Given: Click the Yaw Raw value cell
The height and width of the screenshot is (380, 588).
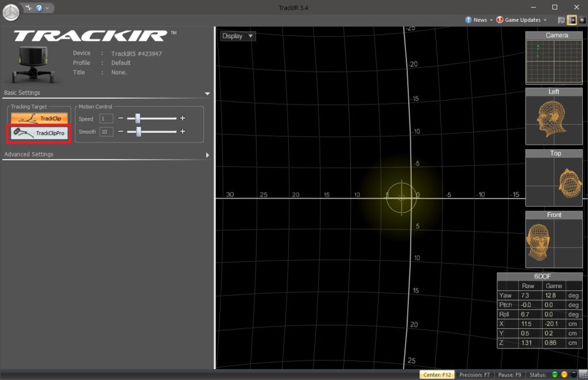Looking at the screenshot, I should tap(531, 295).
